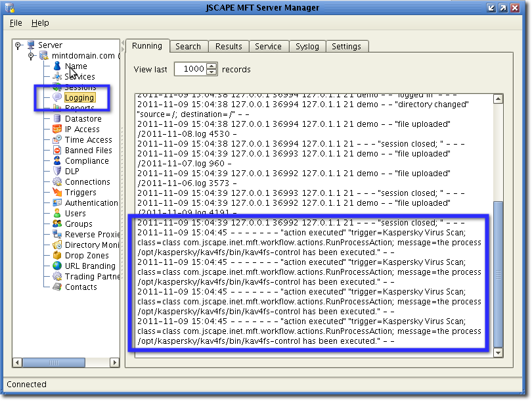
Task: Open the File menu
Action: 14,22
